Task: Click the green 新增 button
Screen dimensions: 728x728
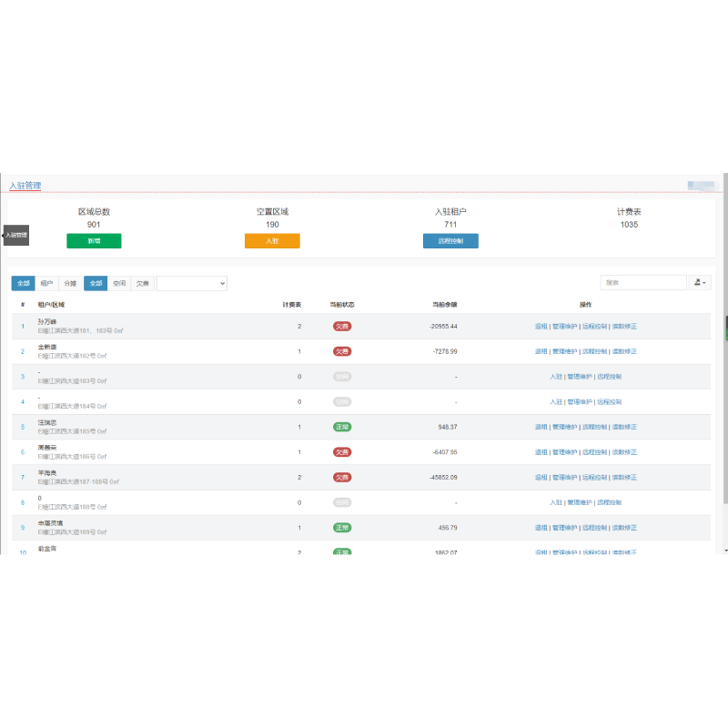Action: point(94,241)
